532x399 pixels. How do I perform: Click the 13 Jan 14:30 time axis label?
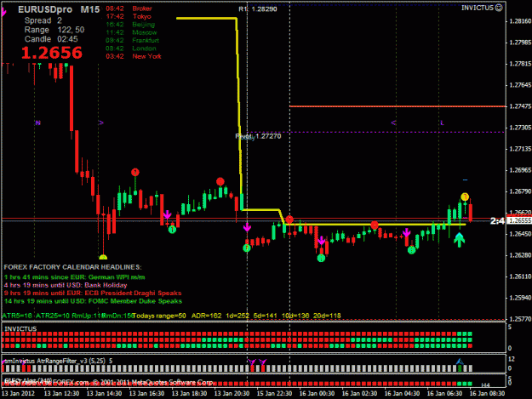(104, 394)
